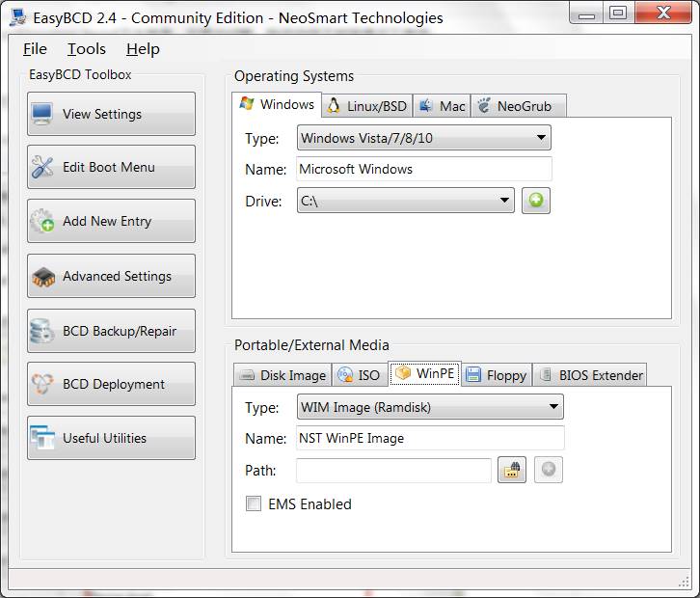Open the Help menu
The height and width of the screenshot is (598, 700).
click(x=143, y=48)
